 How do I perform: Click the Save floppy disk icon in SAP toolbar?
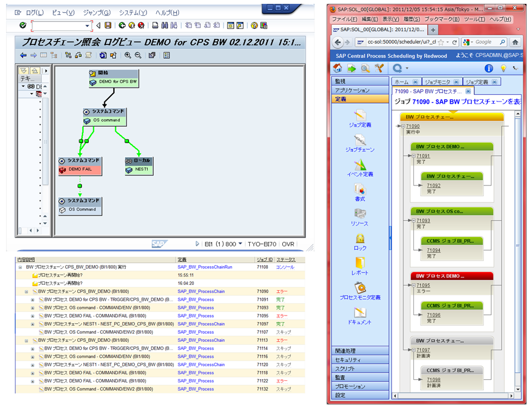coord(108,25)
